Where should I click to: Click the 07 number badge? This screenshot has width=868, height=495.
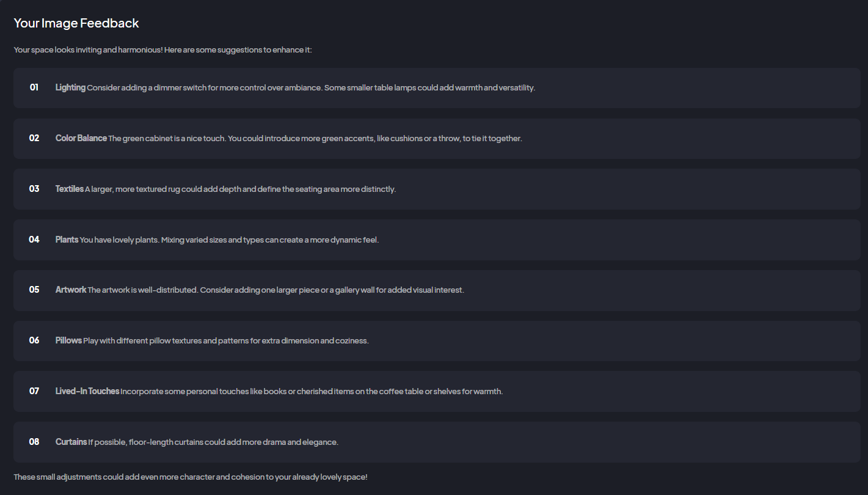tap(34, 391)
